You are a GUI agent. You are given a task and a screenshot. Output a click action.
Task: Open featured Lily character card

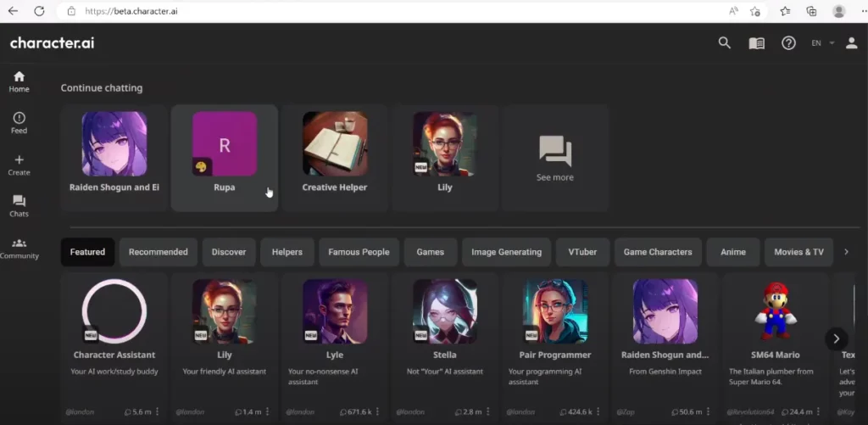[224, 348]
